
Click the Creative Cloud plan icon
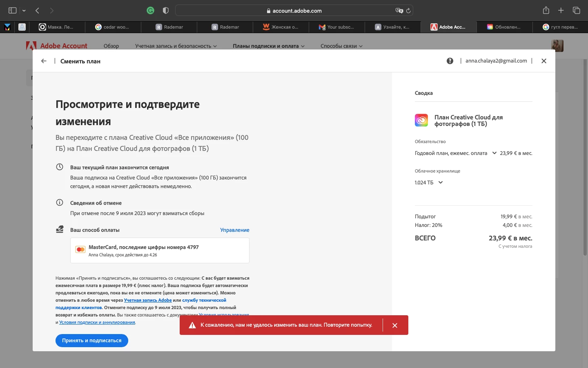coord(421,120)
